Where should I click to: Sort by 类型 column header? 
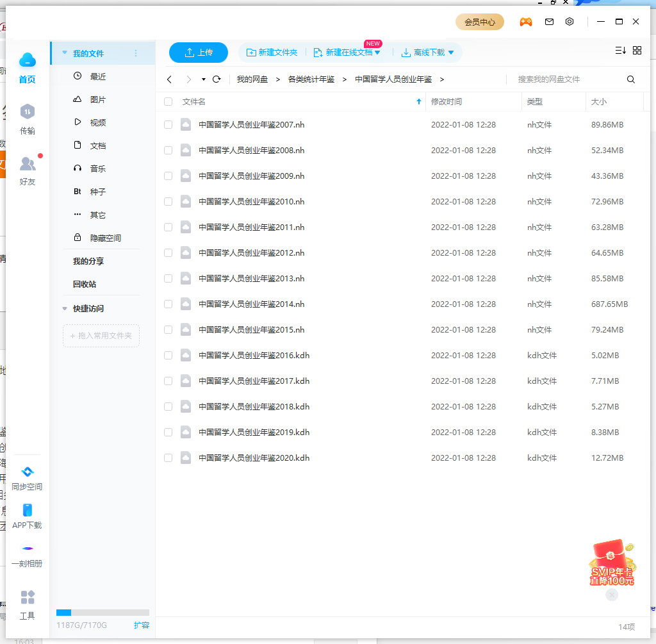(535, 102)
